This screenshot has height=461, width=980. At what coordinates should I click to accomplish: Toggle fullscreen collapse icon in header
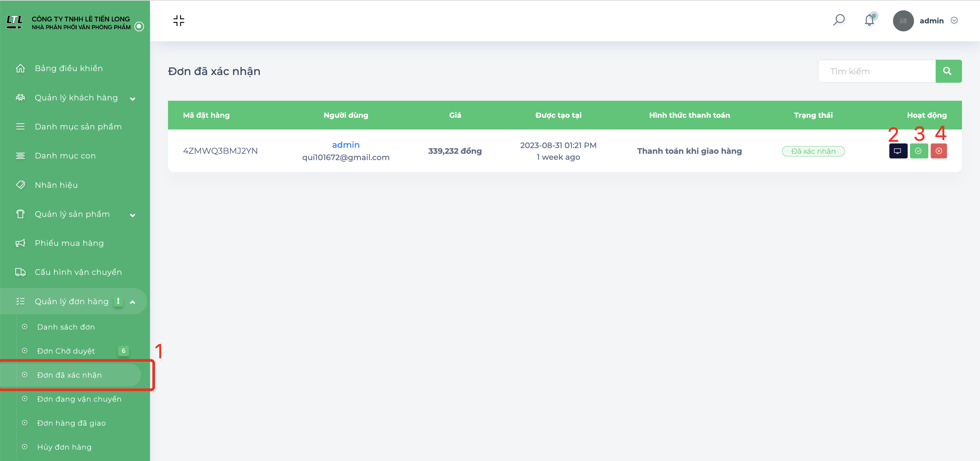(x=178, y=21)
